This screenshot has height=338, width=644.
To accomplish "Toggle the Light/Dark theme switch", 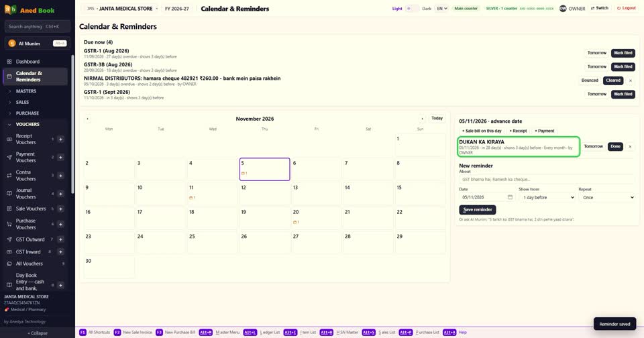I will pos(412,8).
